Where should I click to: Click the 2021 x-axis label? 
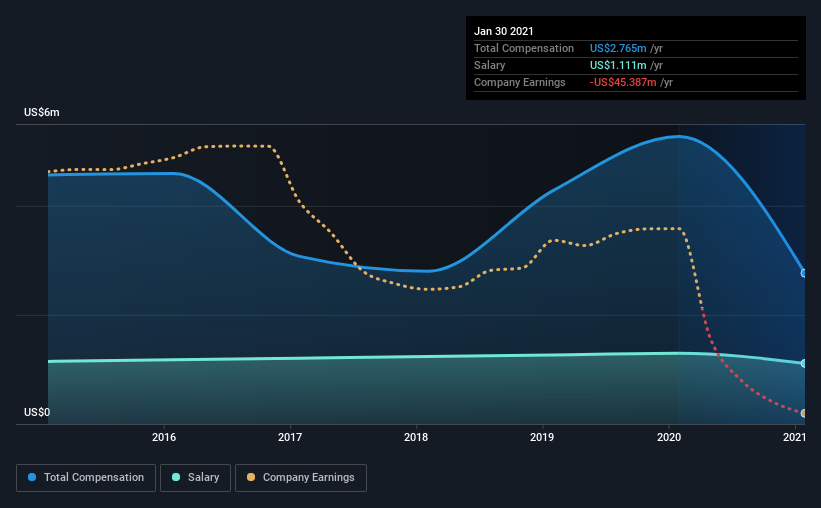[794, 437]
